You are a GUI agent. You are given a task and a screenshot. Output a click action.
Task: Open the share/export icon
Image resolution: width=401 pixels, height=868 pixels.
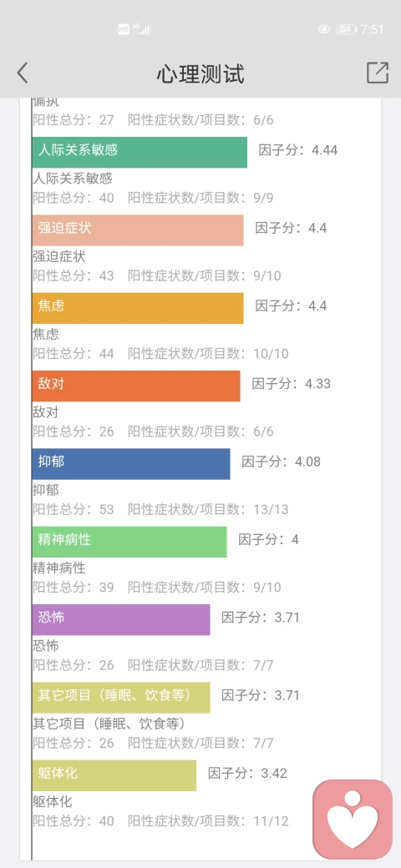[x=378, y=73]
